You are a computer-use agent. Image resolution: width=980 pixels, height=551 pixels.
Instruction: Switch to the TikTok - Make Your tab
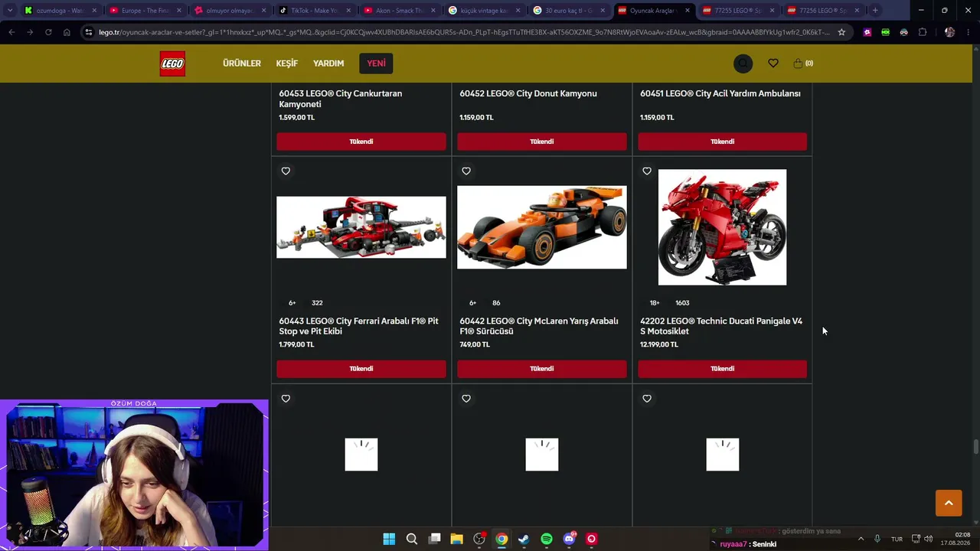pyautogui.click(x=315, y=11)
